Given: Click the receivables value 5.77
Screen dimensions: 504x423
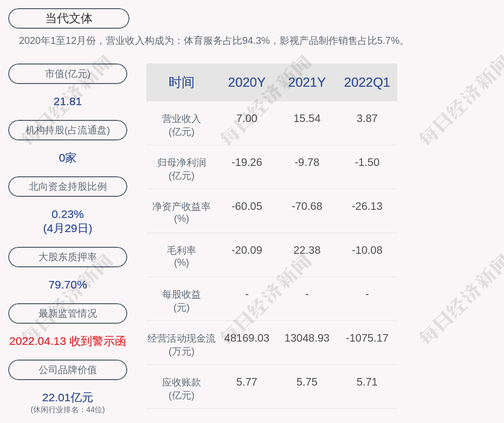Looking at the screenshot, I should click(x=247, y=382).
